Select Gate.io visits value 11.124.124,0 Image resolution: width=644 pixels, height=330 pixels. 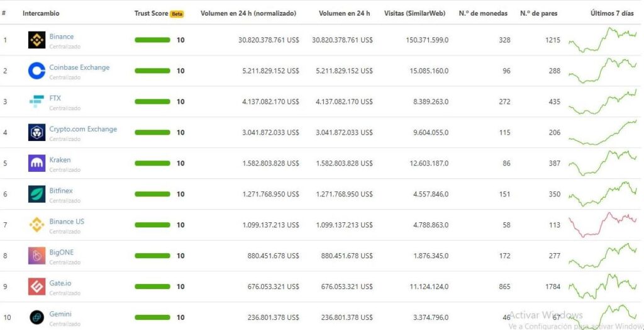(429, 287)
